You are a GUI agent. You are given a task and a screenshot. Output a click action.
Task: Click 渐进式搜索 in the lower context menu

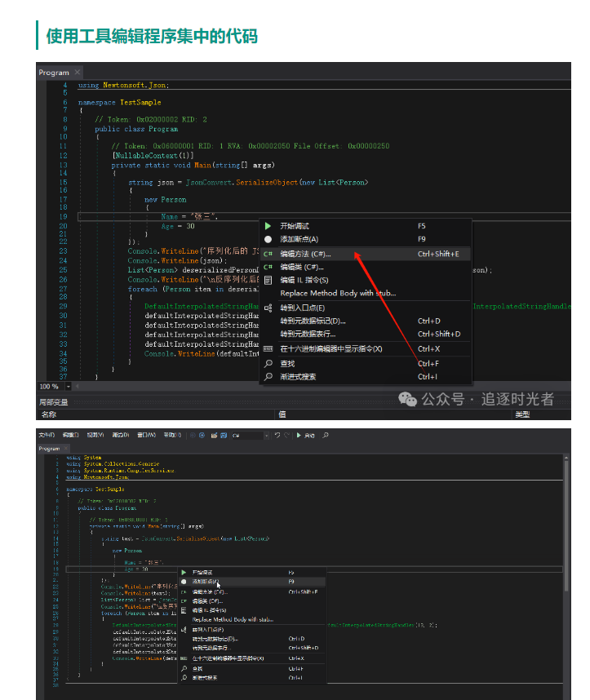click(253, 678)
